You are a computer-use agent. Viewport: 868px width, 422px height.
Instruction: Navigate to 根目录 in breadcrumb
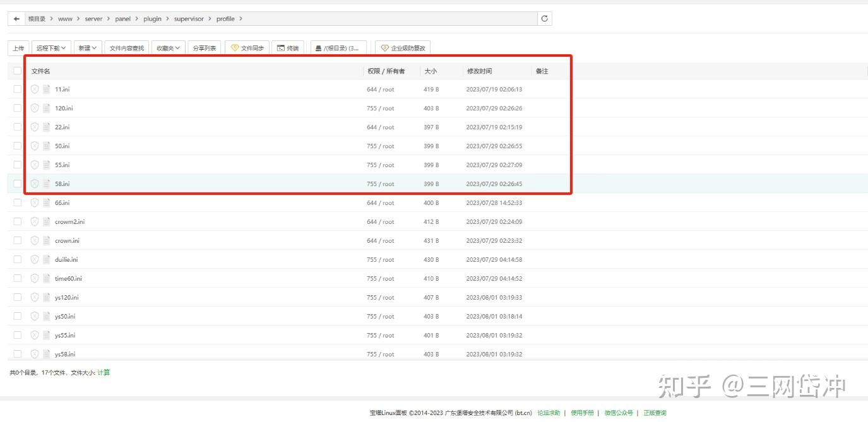(37, 19)
